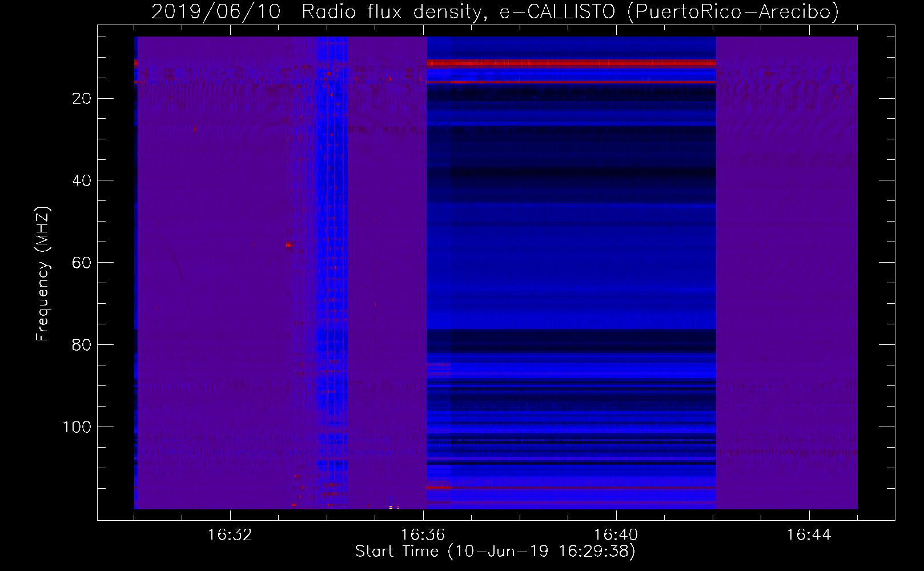Viewport: 924px width, 571px height.
Task: Click the 16:32 time tick label
Action: click(x=230, y=535)
